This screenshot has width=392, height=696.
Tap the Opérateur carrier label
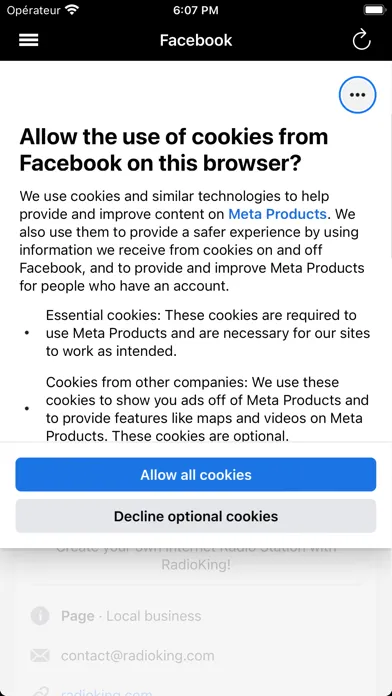pos(33,10)
